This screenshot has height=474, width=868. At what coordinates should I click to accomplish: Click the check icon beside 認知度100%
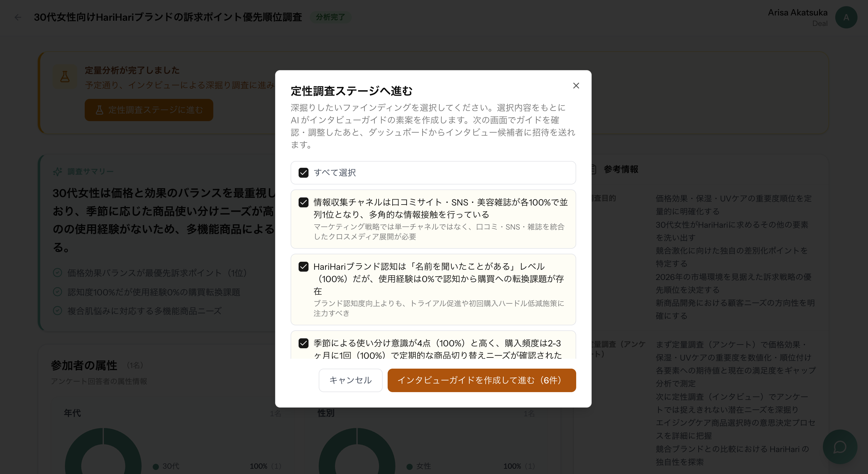click(57, 292)
